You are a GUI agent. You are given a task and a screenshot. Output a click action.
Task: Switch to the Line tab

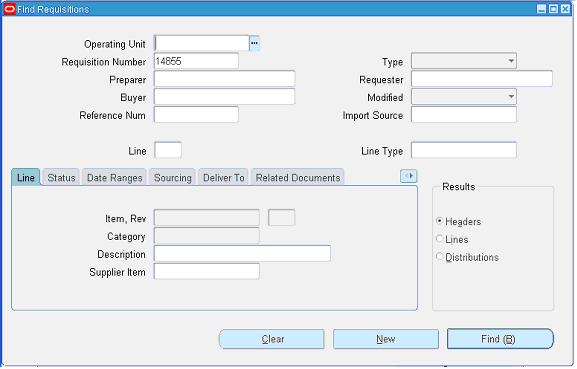[26, 177]
